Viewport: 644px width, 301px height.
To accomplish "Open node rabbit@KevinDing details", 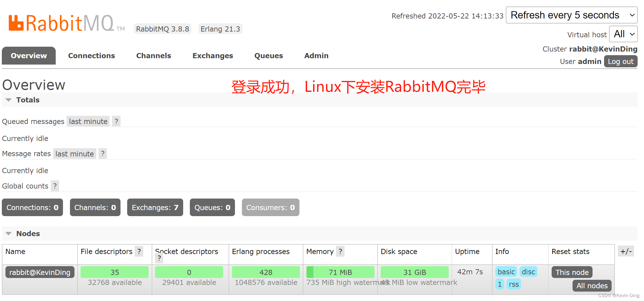I will point(40,272).
